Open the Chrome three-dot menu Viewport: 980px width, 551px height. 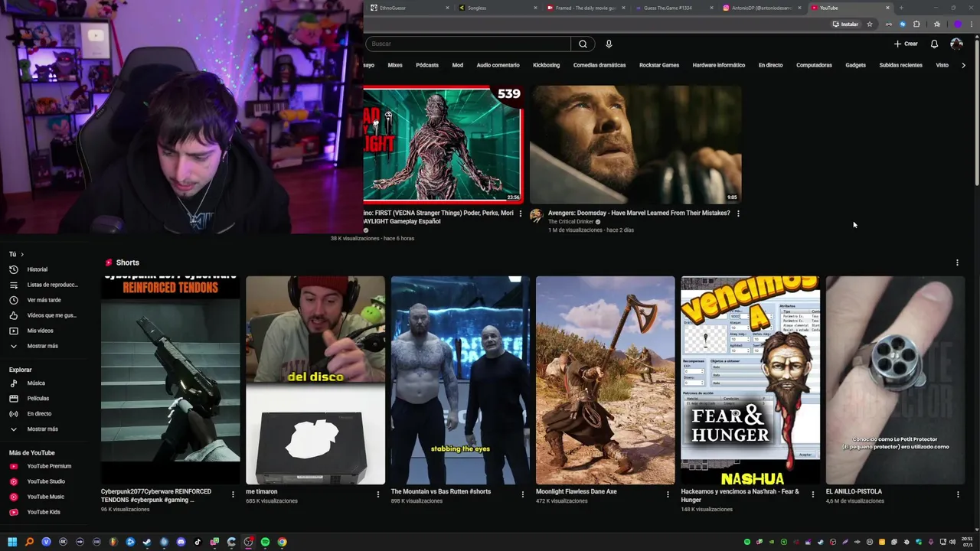click(x=971, y=24)
